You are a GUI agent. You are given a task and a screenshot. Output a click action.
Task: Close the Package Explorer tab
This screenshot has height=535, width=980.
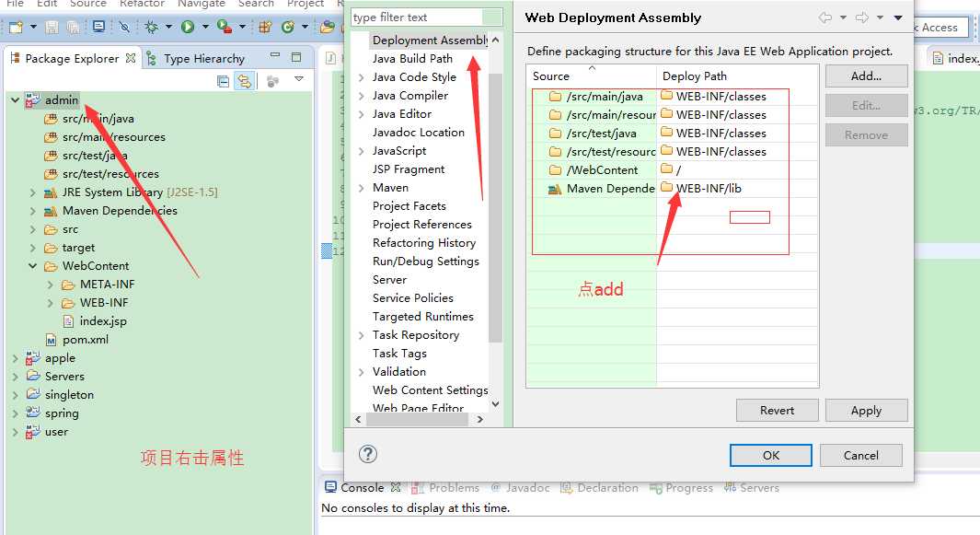pos(130,58)
